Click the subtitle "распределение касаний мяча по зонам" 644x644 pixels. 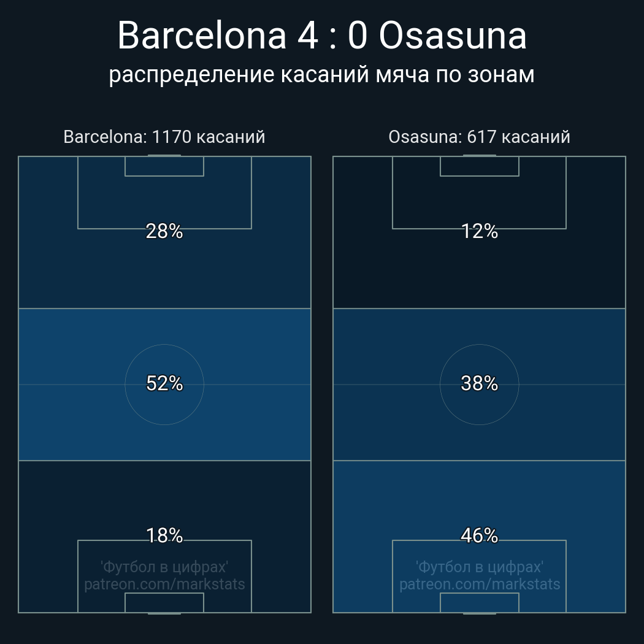coord(322,75)
